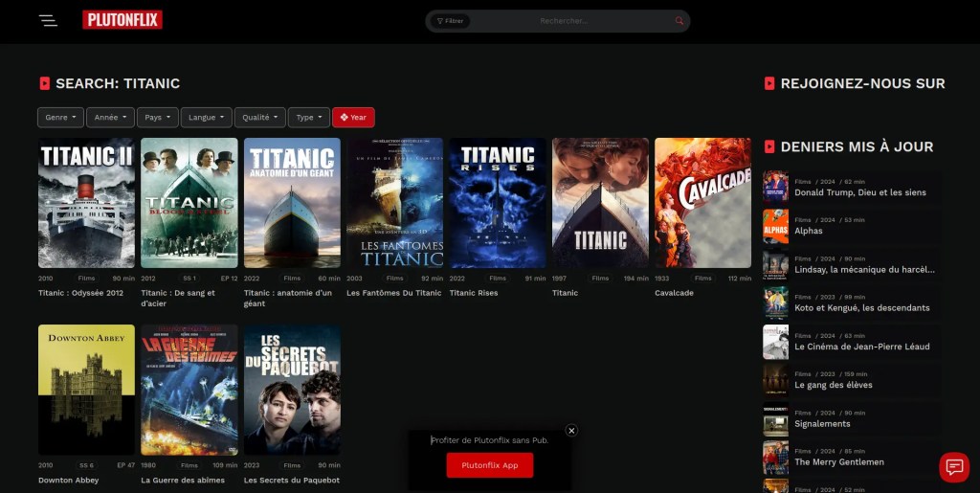Click title link Downton Abbey
980x493 pixels.
point(69,481)
